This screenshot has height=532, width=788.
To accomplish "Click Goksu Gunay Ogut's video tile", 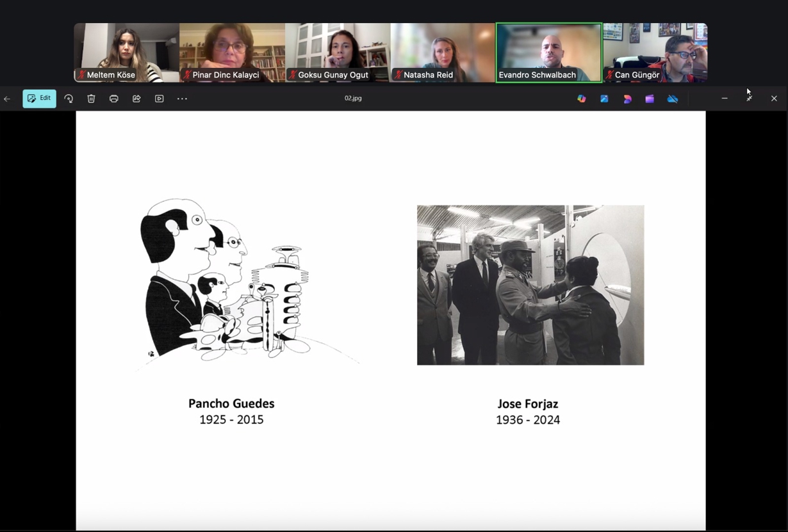I will pyautogui.click(x=338, y=52).
